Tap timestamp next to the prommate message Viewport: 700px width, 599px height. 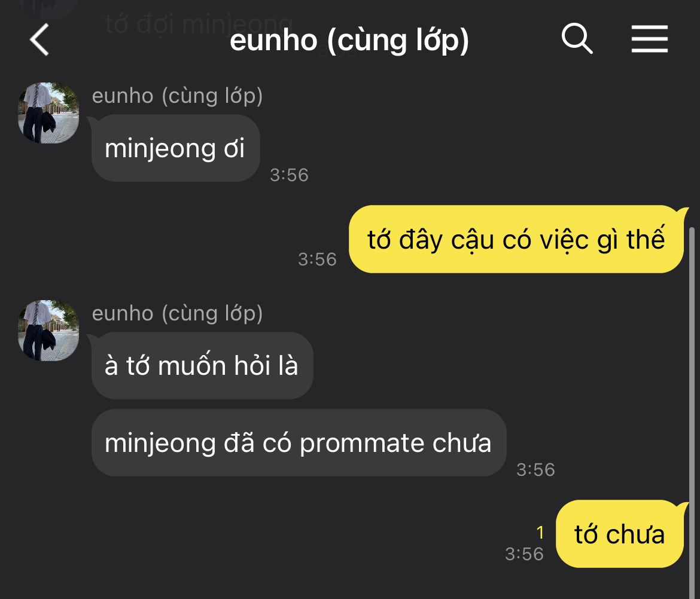pyautogui.click(x=535, y=470)
